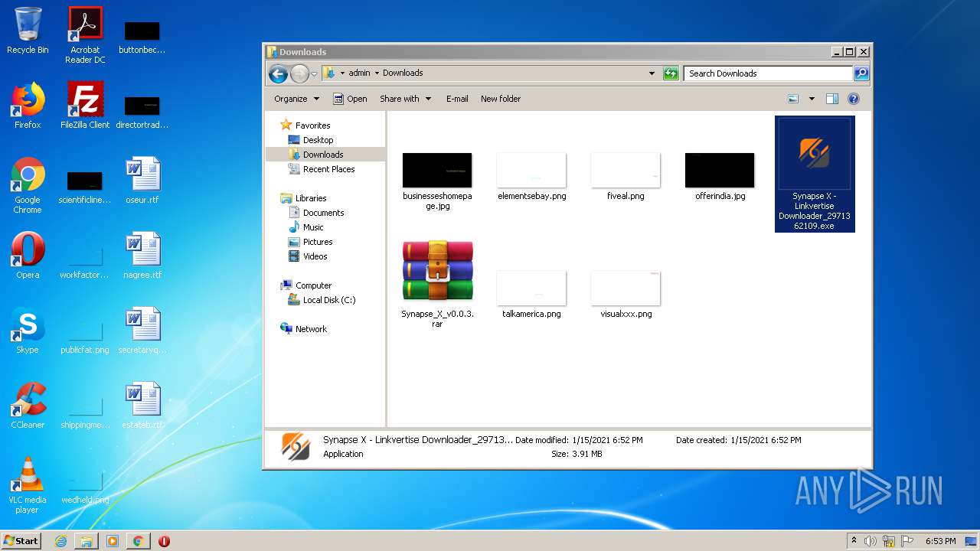Open Skype desktop shortcut

[x=28, y=331]
